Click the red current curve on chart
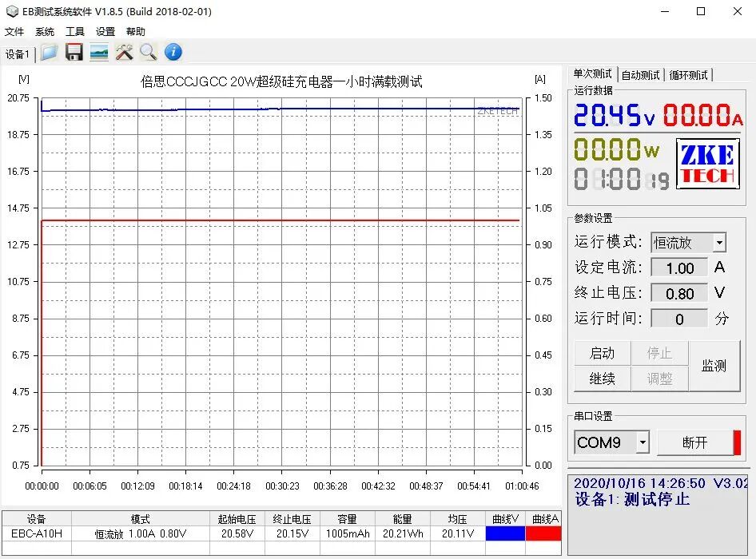 coord(281,220)
